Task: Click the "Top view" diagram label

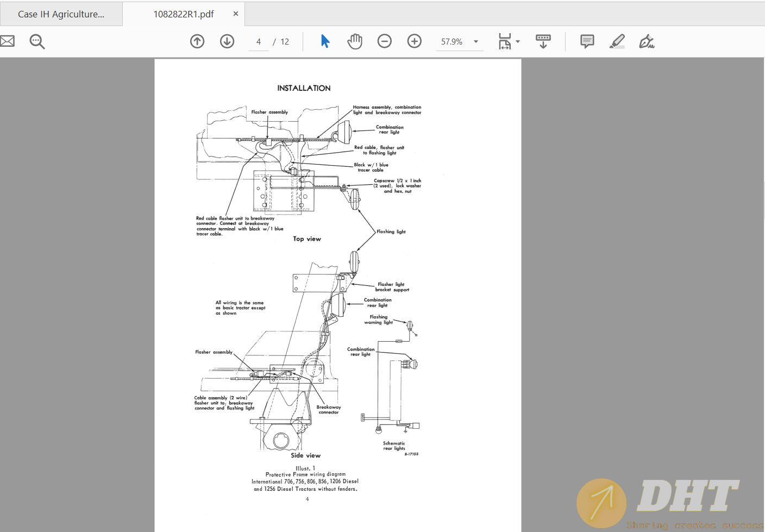Action: 307,239
